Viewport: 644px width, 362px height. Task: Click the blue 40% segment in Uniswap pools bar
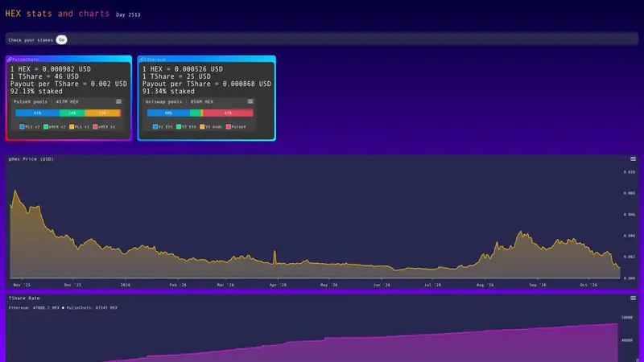168,113
